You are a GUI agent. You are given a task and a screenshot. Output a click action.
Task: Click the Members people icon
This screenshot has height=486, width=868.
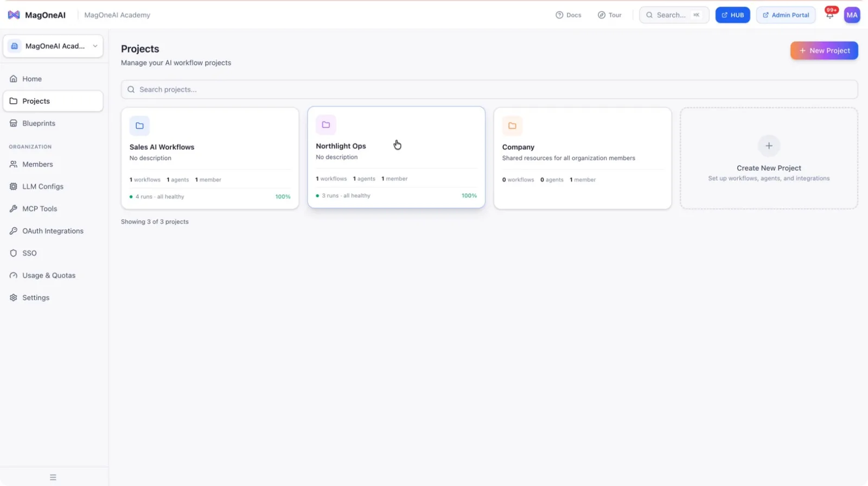coord(14,164)
